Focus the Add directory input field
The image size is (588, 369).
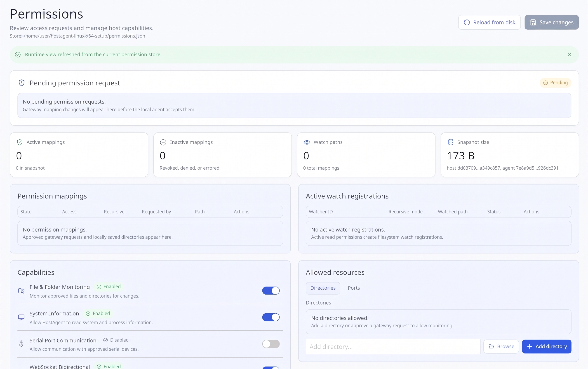393,347
